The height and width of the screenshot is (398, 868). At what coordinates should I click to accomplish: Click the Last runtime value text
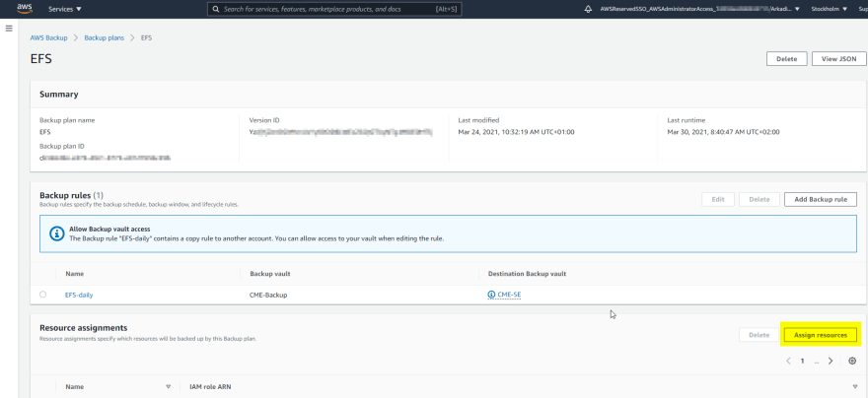coord(724,132)
